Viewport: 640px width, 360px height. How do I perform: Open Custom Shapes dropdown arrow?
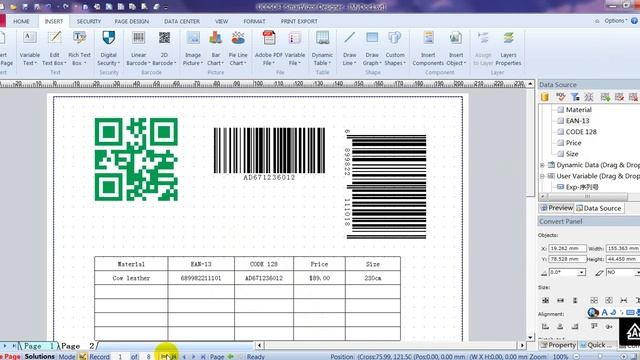(404, 63)
